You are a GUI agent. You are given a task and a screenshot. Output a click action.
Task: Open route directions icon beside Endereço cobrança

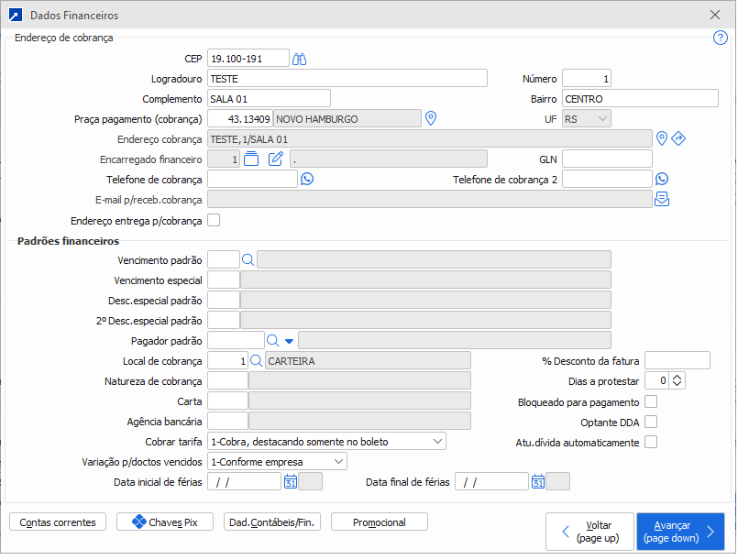[x=678, y=139]
